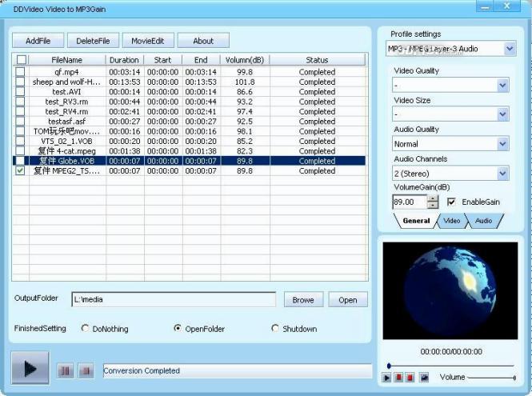Select the Globe.VOB row
The image size is (532, 396).
[x=190, y=161]
